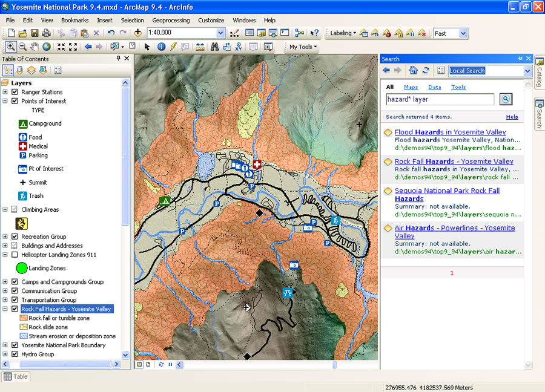The image size is (545, 392).
Task: Open the Customize menu
Action: click(x=211, y=20)
